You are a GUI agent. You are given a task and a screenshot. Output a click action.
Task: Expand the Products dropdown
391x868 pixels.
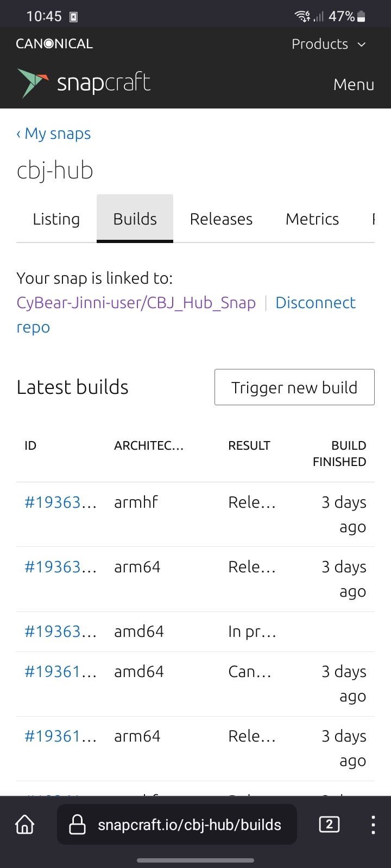[x=329, y=44]
